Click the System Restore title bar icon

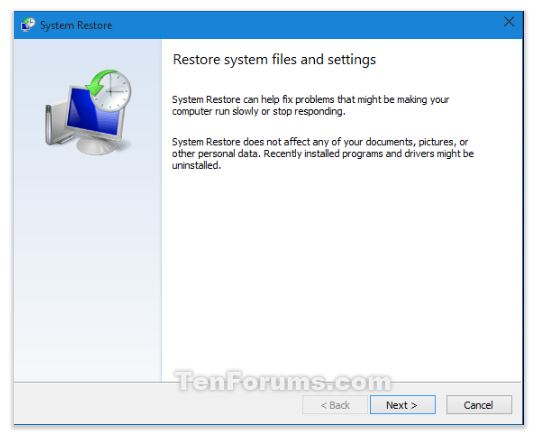click(28, 25)
